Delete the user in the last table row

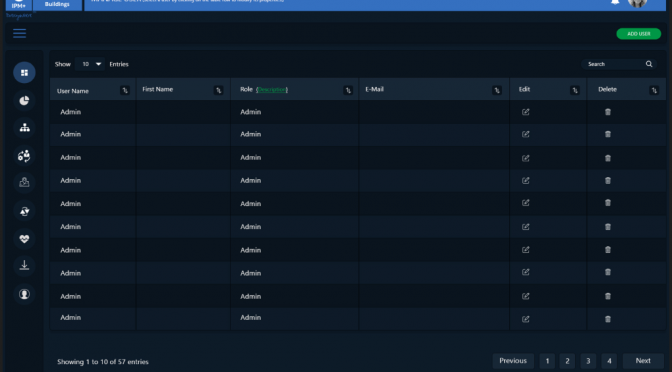608,319
